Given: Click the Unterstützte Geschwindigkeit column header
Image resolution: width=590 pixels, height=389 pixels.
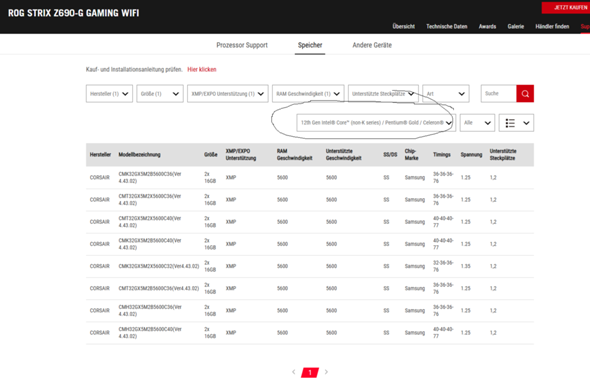Looking at the screenshot, I should [344, 155].
